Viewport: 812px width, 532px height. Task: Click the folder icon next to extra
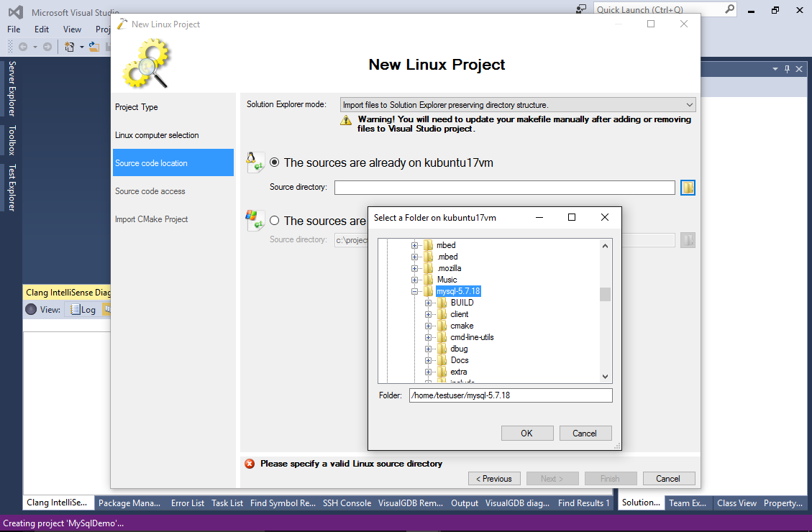tap(442, 372)
